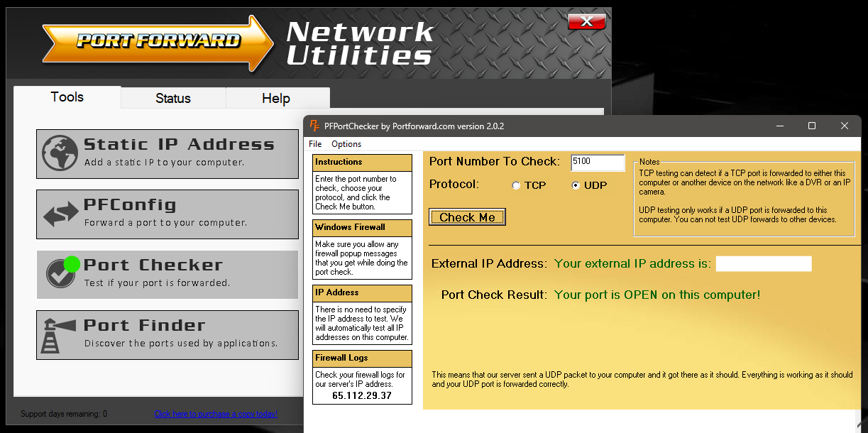Close the PFPortChecker window
The height and width of the screenshot is (433, 868).
click(x=845, y=126)
